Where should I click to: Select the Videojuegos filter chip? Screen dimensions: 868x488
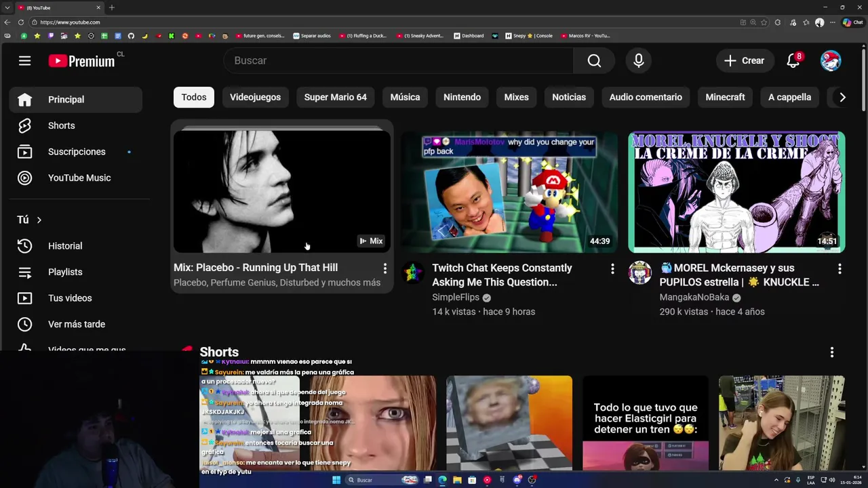pos(255,97)
